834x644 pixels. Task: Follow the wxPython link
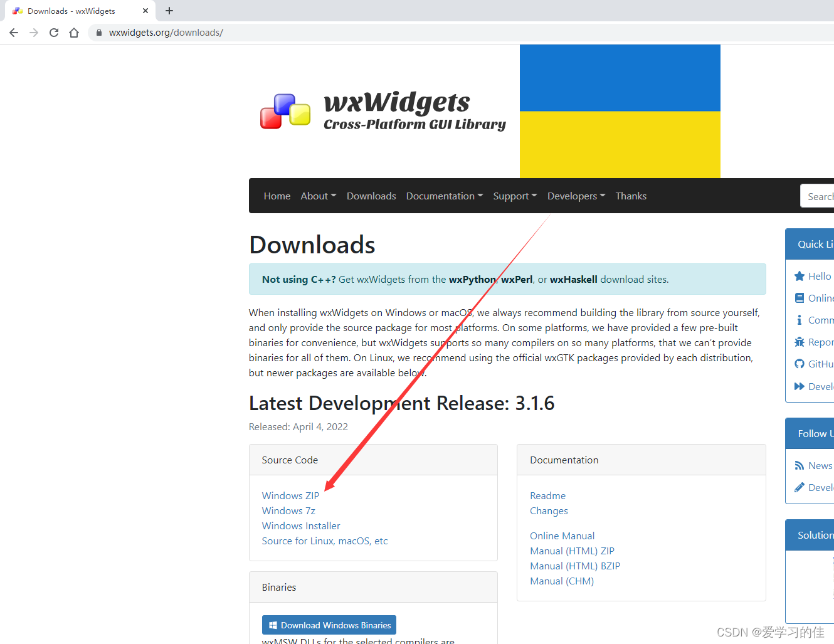(472, 279)
